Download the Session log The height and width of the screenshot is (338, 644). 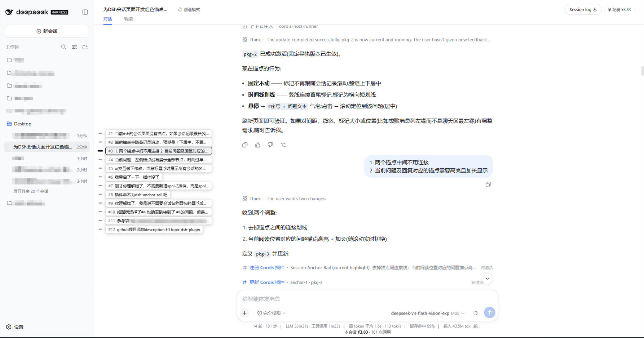pos(583,10)
